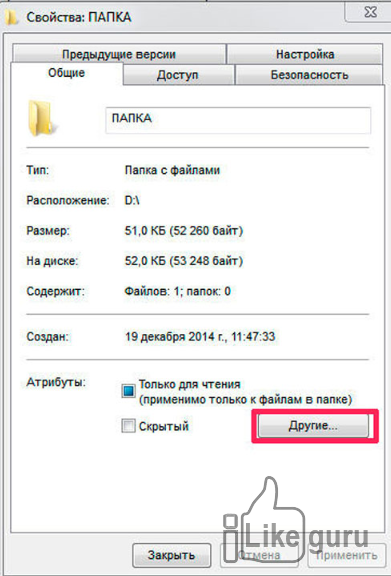391x576 pixels.
Task: Click the Размер label
Action: [x=48, y=231]
